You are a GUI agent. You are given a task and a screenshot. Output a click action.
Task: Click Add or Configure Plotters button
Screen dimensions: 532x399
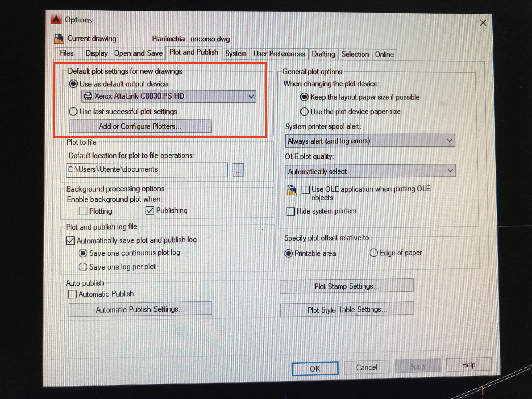pyautogui.click(x=140, y=126)
